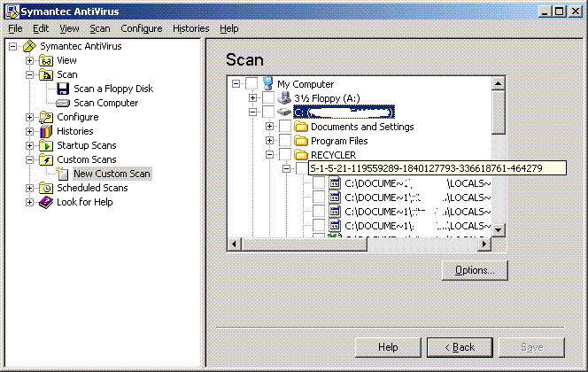Collapse the Scan node in sidebar
Image resolution: width=588 pixels, height=372 pixels.
(x=29, y=74)
